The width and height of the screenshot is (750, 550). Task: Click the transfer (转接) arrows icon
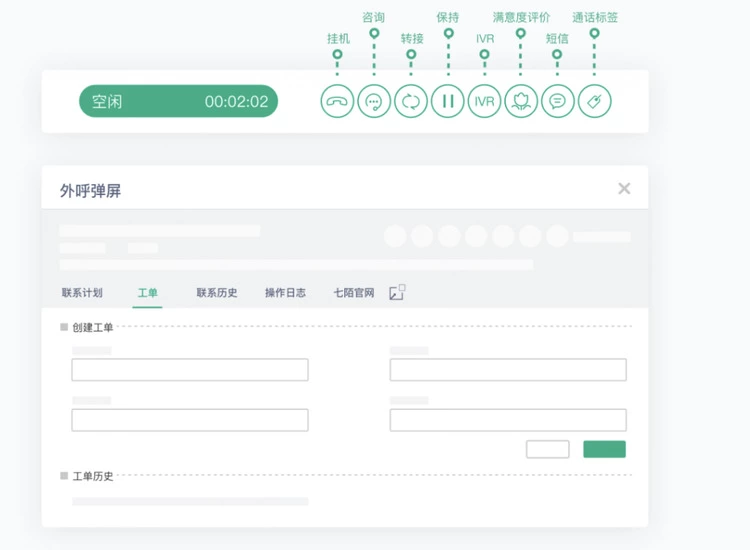coord(411,101)
